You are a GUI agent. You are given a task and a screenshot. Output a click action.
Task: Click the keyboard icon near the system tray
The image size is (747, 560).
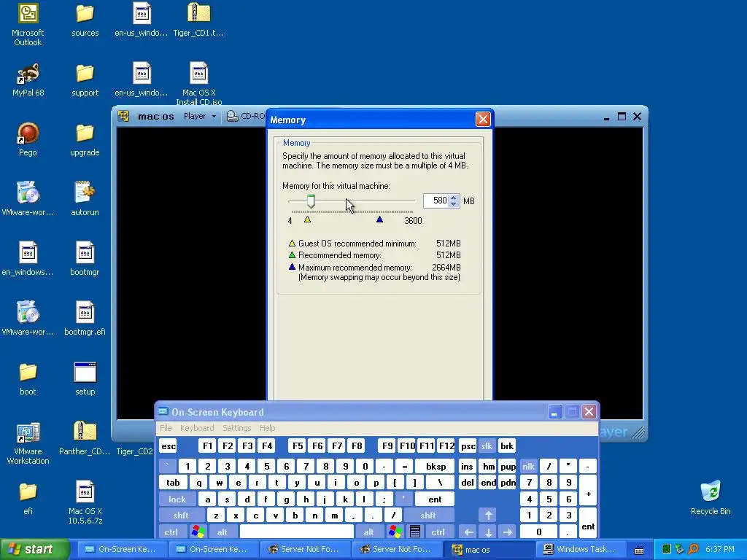639,550
